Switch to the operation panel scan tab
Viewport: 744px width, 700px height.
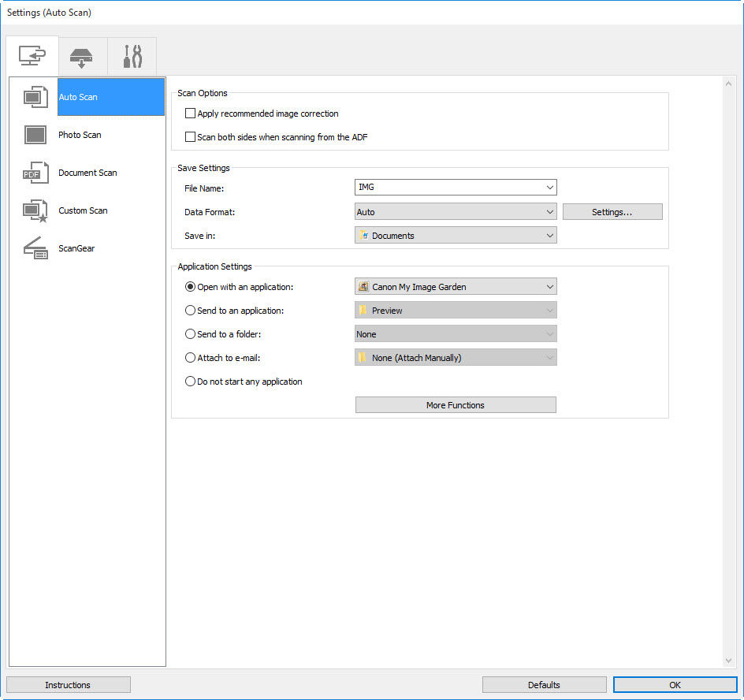point(82,55)
